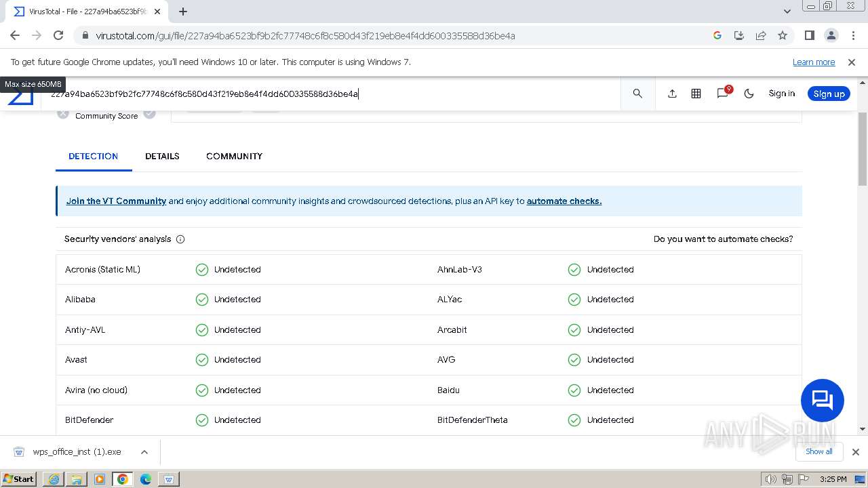
Task: Click the WPS installer taskbar icon
Action: [x=169, y=479]
